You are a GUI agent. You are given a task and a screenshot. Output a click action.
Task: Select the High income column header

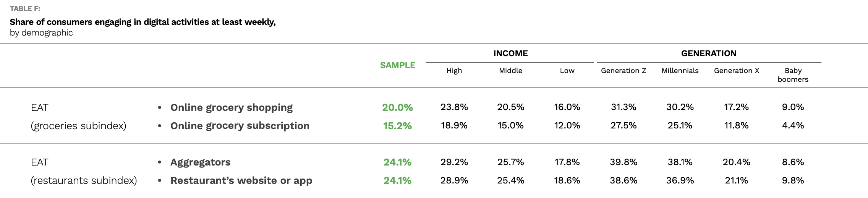[x=454, y=71]
